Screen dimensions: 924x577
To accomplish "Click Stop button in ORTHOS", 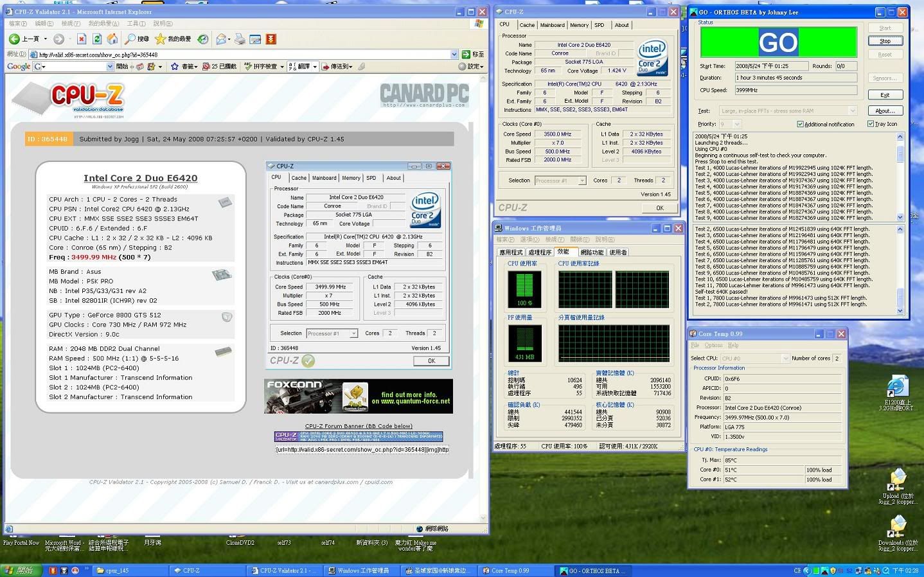I will coord(885,40).
